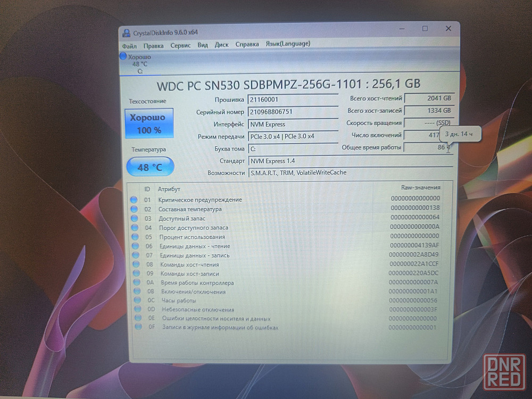Click status icon for Небезопасные отключения row
Screen dimensions: 532x399
(138, 309)
